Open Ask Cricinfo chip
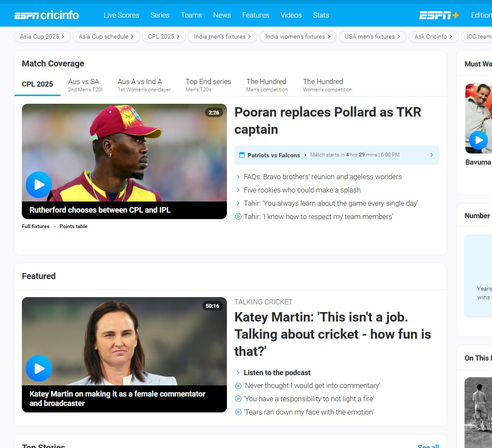 coord(433,37)
